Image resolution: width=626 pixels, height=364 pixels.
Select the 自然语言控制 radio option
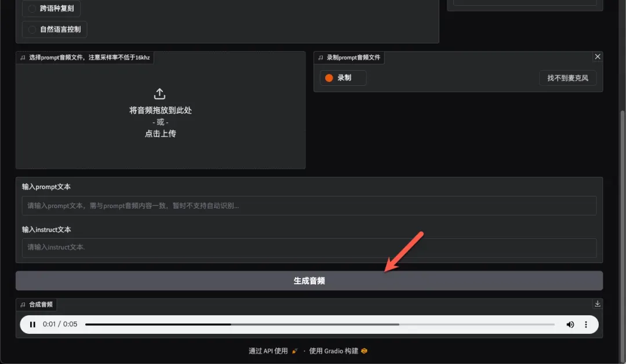pyautogui.click(x=32, y=30)
